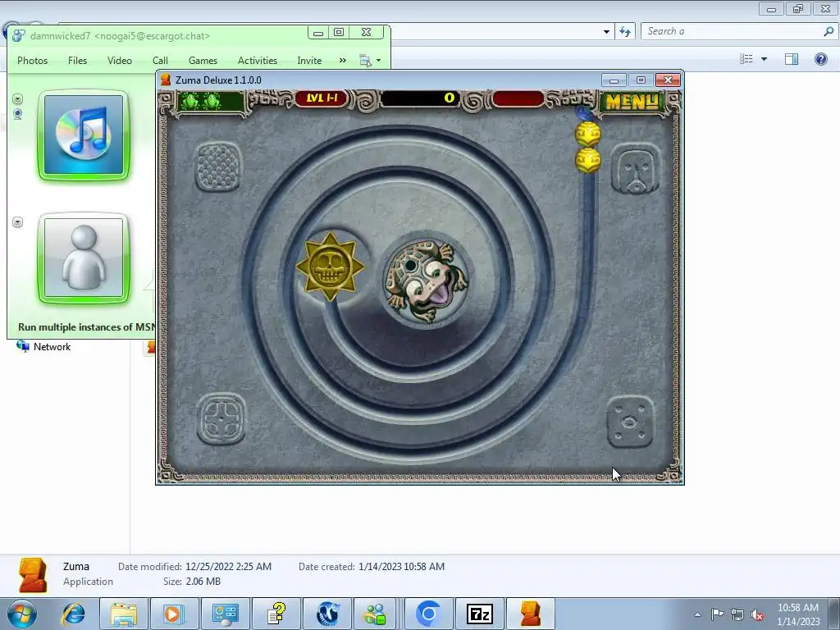The height and width of the screenshot is (630, 840).
Task: Switch to MSN Messenger in the taskbar
Action: 375,614
